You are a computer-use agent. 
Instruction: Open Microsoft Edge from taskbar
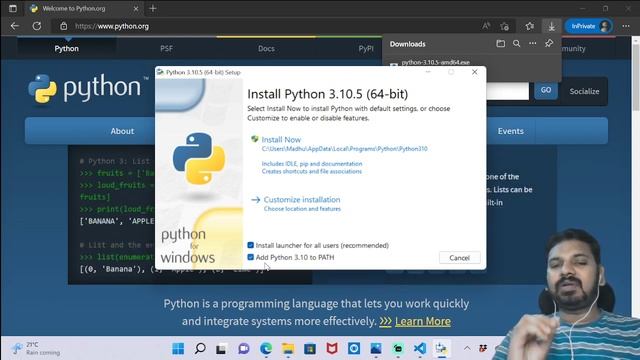tap(266, 349)
